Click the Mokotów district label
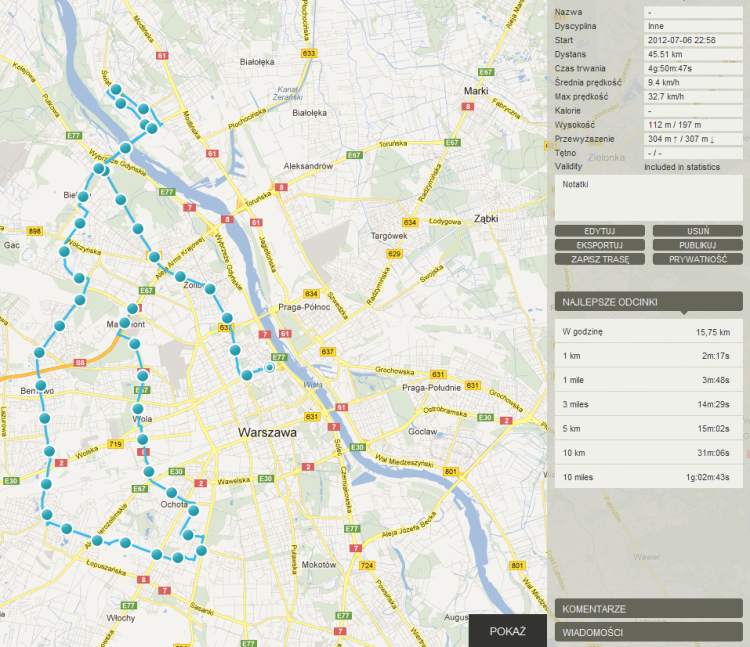 319,565
